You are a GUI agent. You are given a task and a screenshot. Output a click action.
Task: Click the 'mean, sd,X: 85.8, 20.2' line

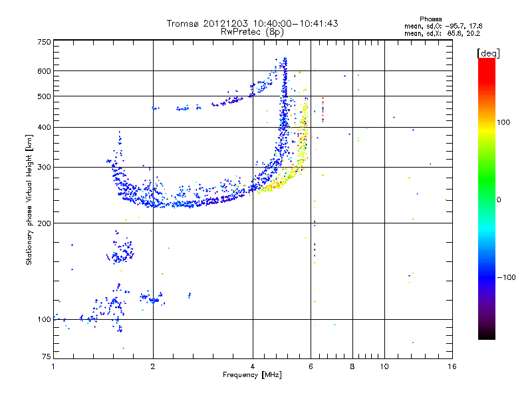[x=442, y=33]
